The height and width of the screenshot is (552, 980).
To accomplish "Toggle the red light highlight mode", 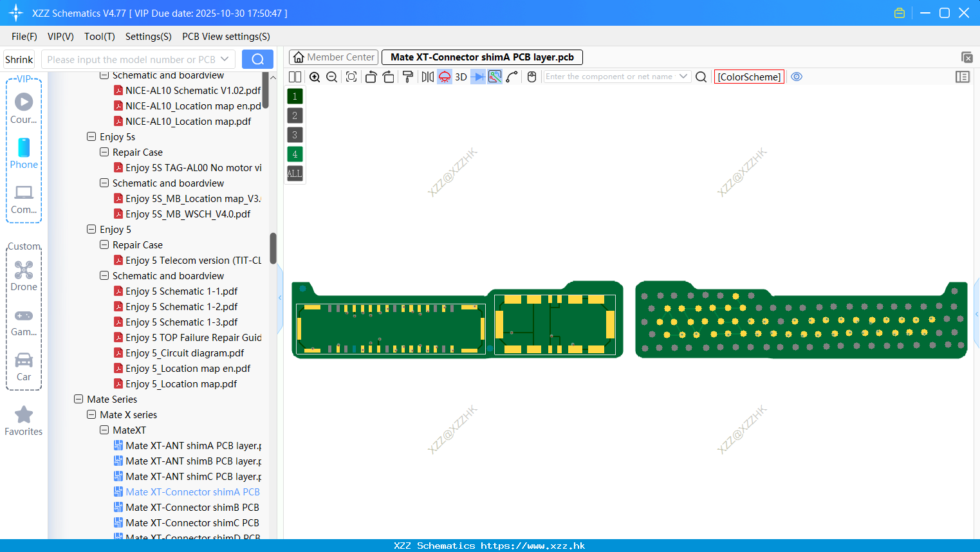I will tap(445, 77).
